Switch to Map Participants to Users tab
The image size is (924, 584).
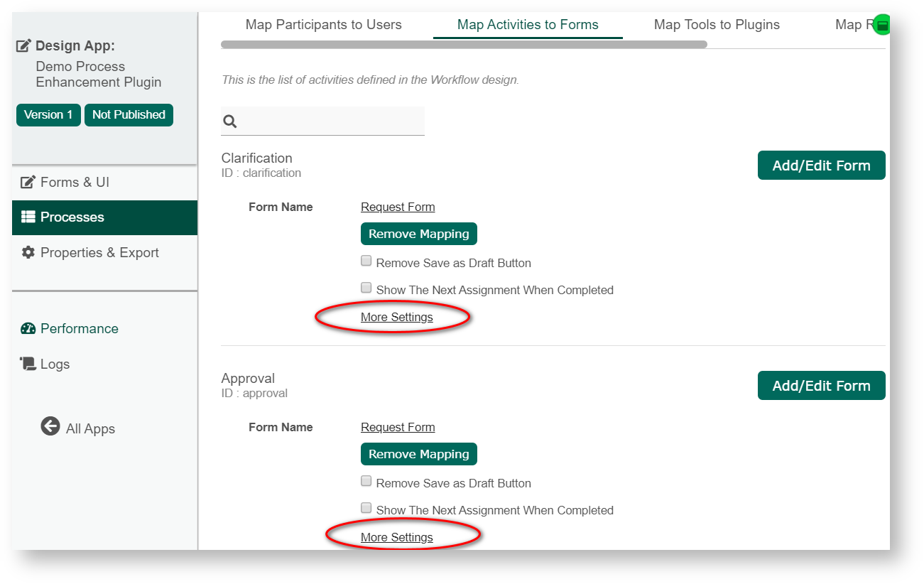pos(323,25)
